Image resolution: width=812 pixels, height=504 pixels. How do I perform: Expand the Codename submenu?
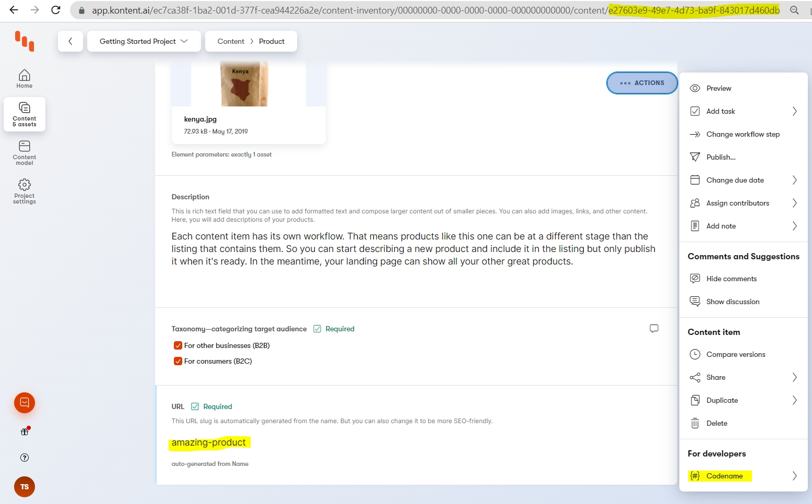(743, 476)
